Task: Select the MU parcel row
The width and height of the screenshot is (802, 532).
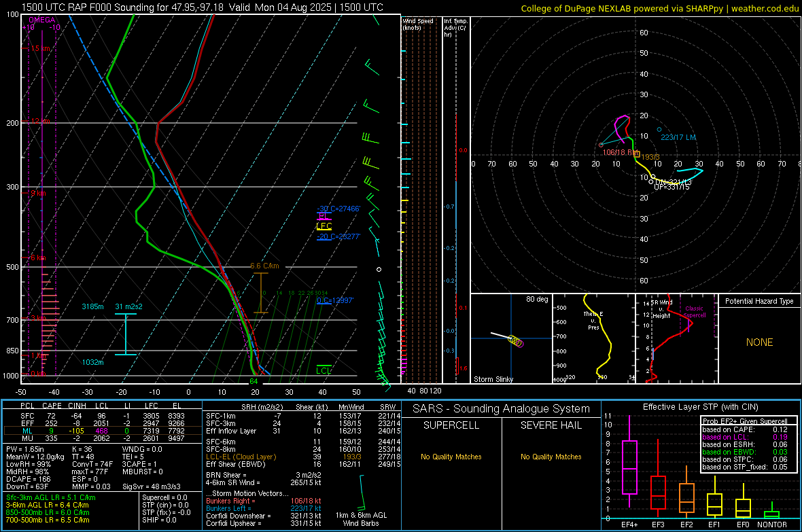Action: (x=102, y=438)
